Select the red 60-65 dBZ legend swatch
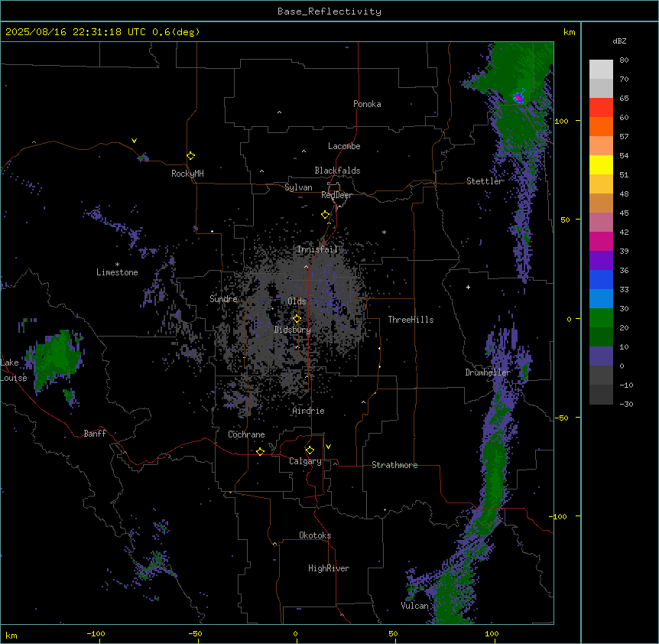The height and width of the screenshot is (644, 659). click(601, 107)
